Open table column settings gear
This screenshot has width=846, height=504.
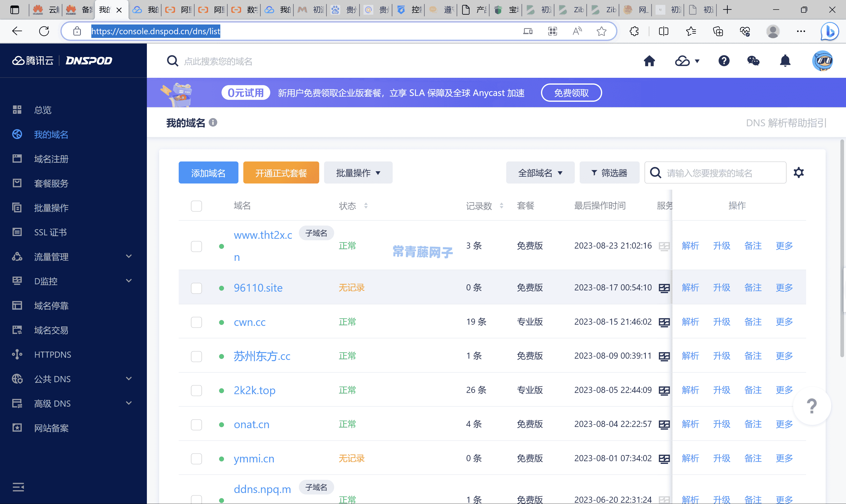[799, 172]
